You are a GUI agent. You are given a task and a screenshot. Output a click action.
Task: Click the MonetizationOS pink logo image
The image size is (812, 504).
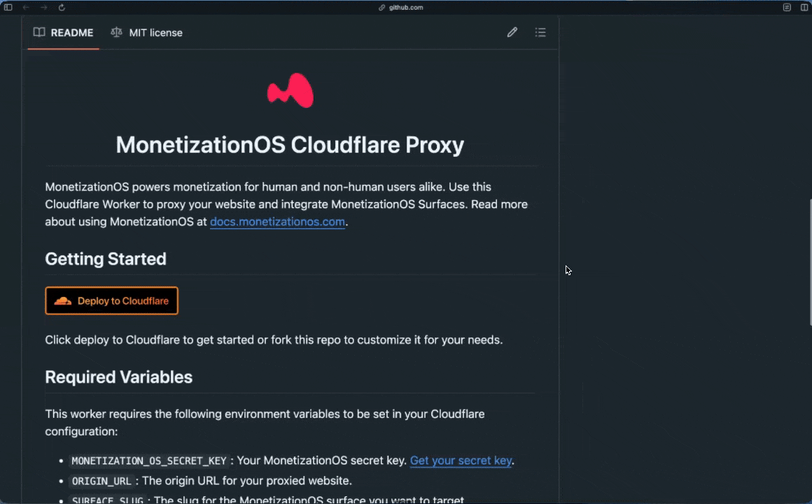point(290,90)
